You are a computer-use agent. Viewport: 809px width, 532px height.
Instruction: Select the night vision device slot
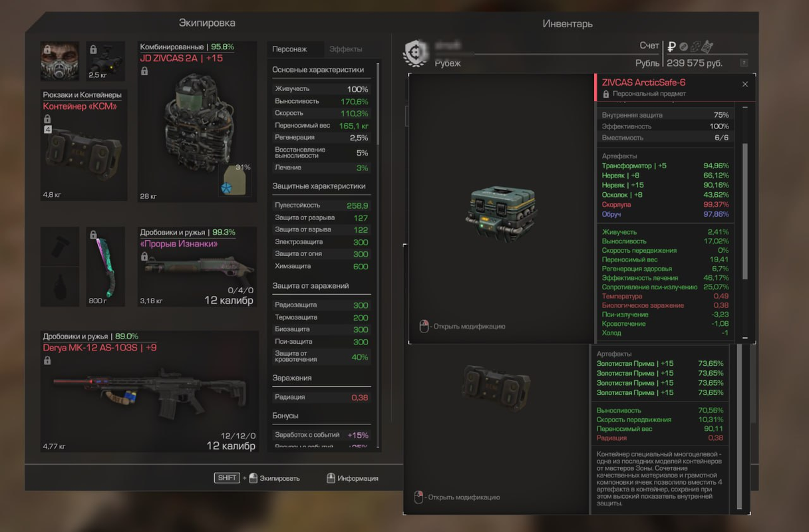tap(106, 61)
